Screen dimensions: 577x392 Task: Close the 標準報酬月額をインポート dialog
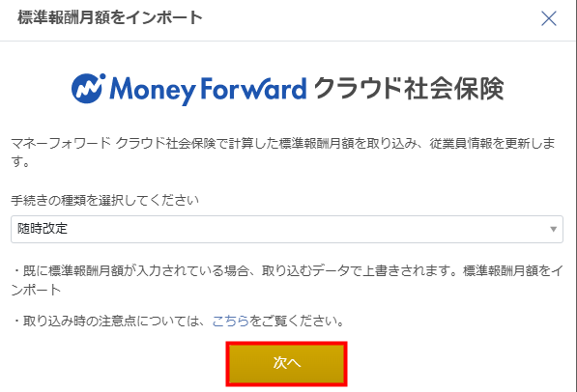tap(549, 18)
